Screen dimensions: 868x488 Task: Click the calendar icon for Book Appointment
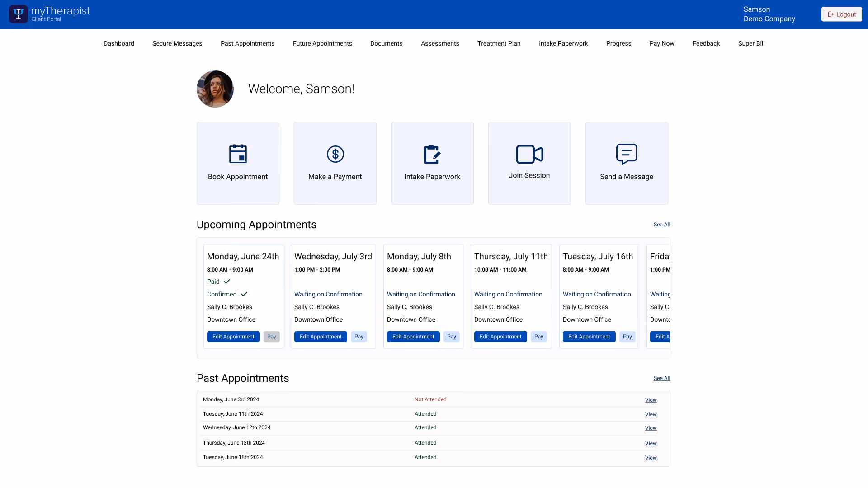pyautogui.click(x=238, y=154)
